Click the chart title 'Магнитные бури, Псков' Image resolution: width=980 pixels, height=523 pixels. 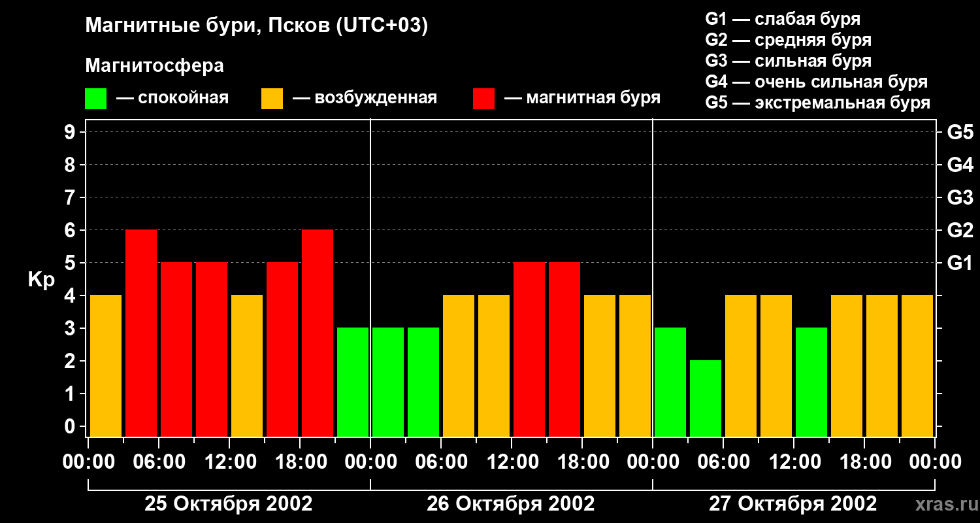[256, 26]
